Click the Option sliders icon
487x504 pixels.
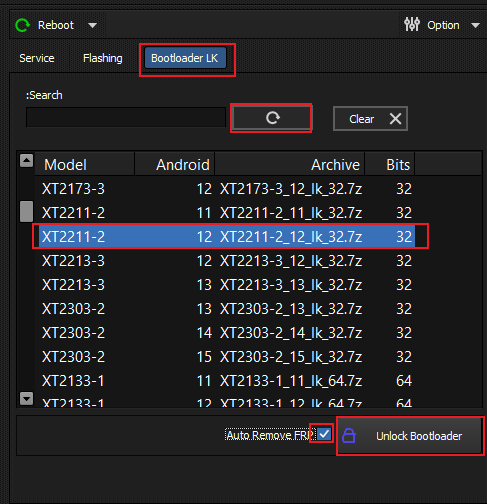412,24
